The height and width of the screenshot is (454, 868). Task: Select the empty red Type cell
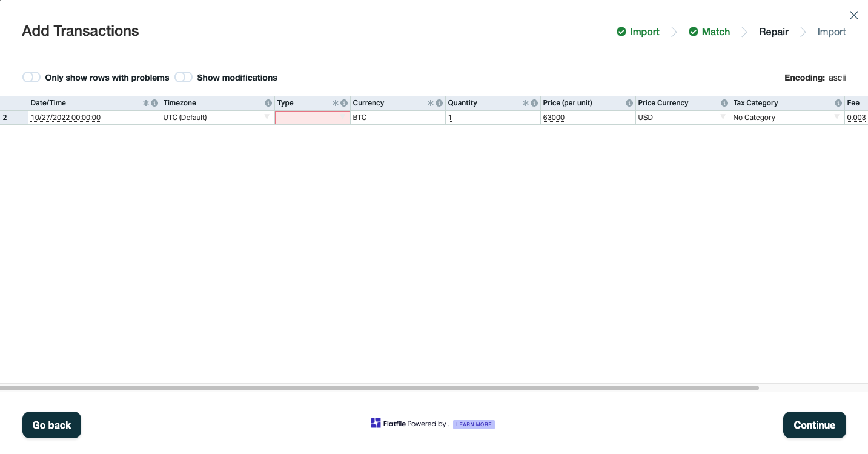coord(313,118)
